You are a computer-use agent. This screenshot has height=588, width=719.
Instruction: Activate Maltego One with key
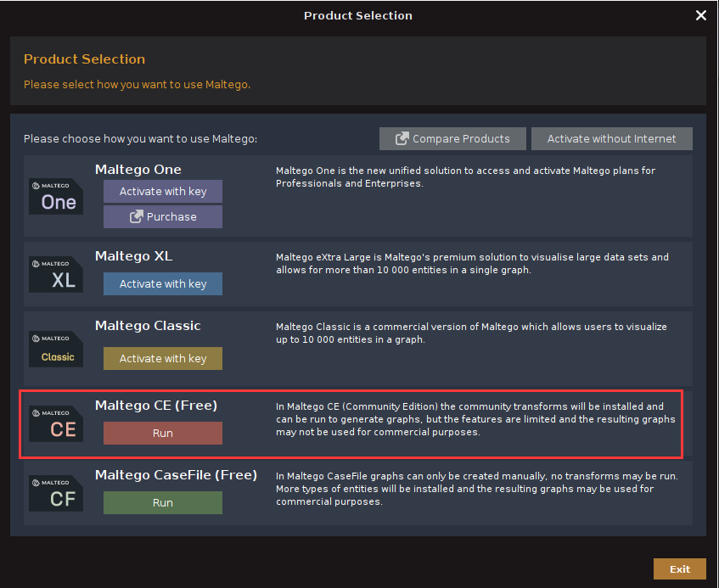163,192
